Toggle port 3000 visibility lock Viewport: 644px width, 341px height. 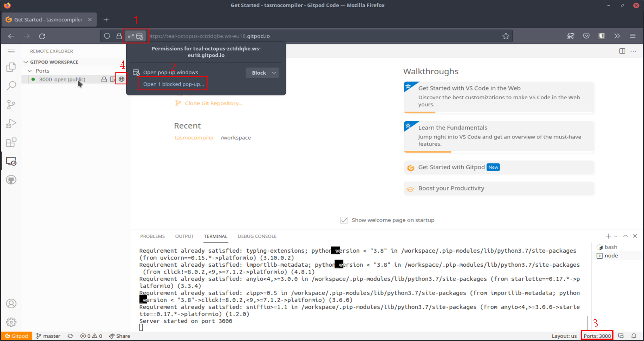104,79
